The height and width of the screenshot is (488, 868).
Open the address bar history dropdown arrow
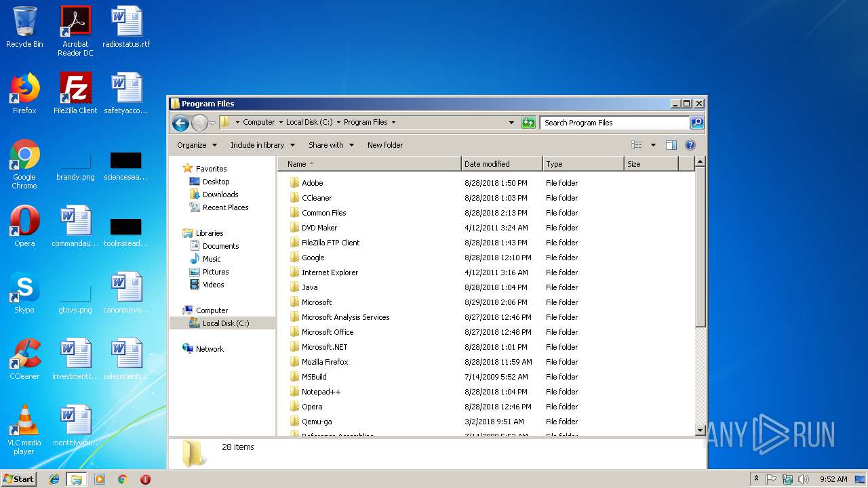point(511,123)
